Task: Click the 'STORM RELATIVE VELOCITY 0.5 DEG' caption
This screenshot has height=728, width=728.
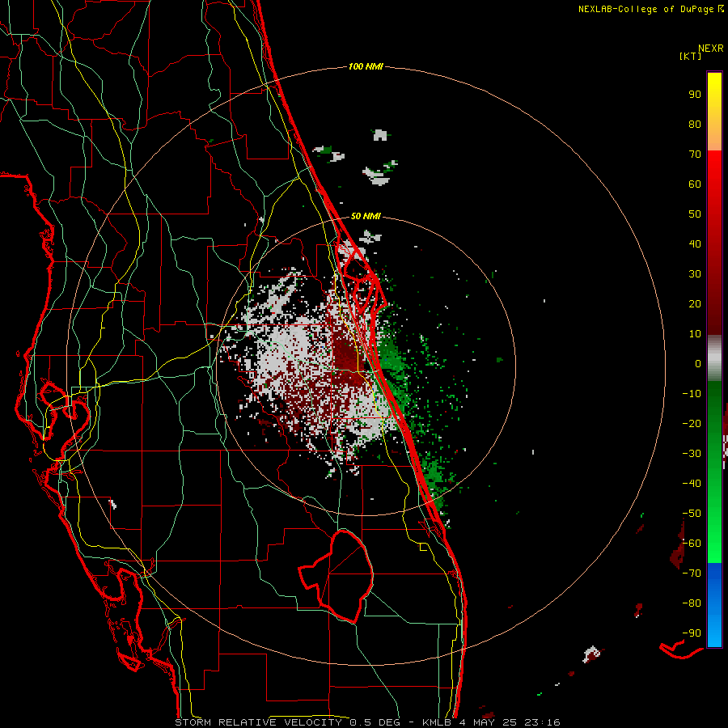Action: (x=290, y=722)
